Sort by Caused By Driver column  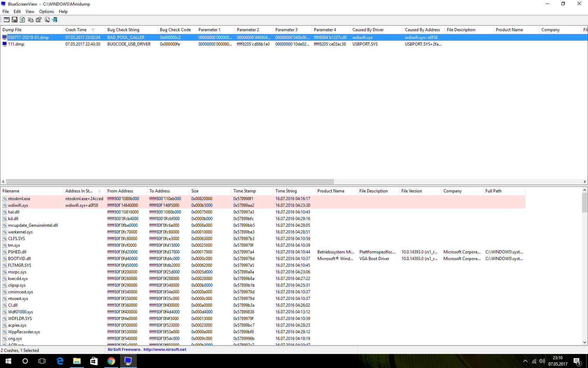click(376, 30)
